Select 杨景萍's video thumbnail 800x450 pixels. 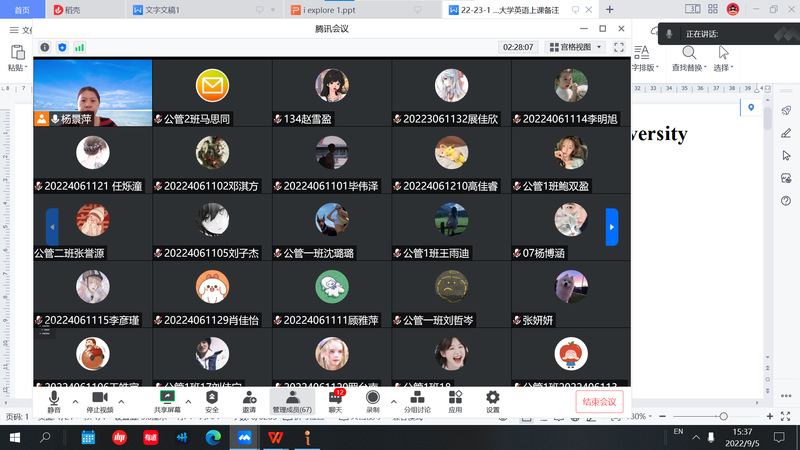click(x=92, y=92)
